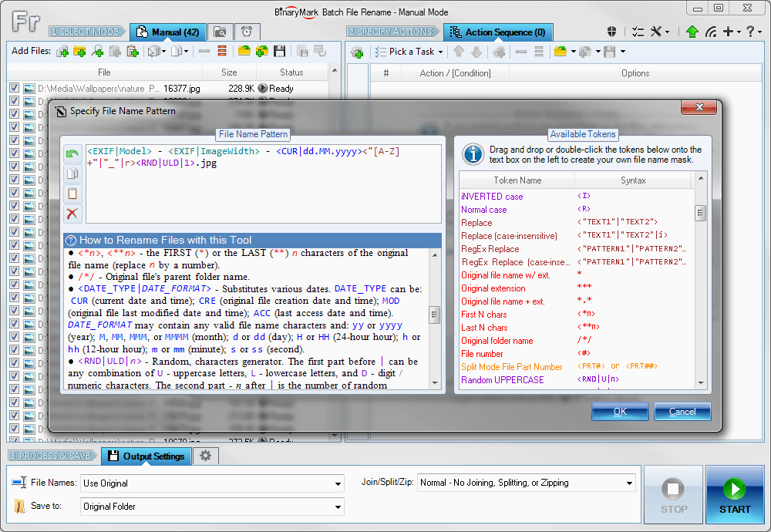Click the Add Files icon in the main window
This screenshot has width=771, height=532.
pos(62,51)
